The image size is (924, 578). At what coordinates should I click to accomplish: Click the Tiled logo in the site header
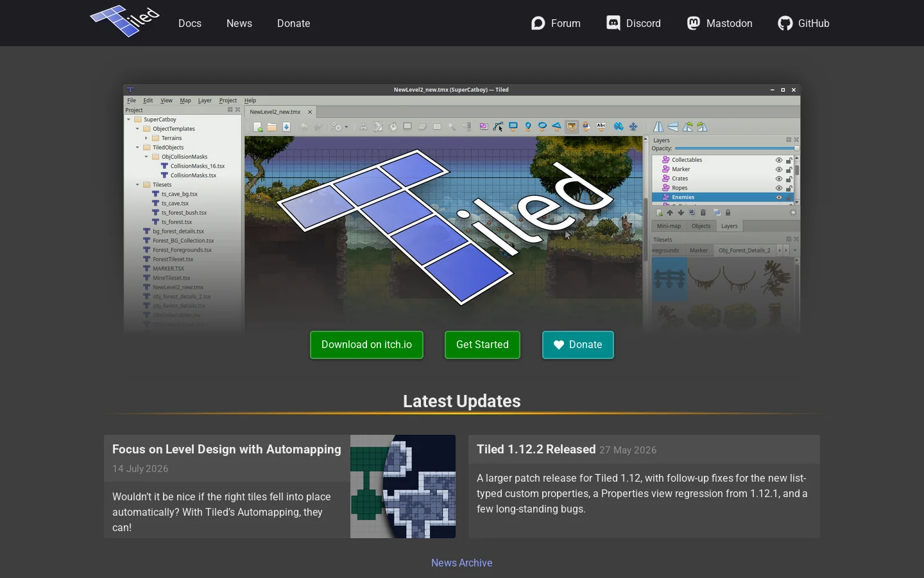point(124,21)
